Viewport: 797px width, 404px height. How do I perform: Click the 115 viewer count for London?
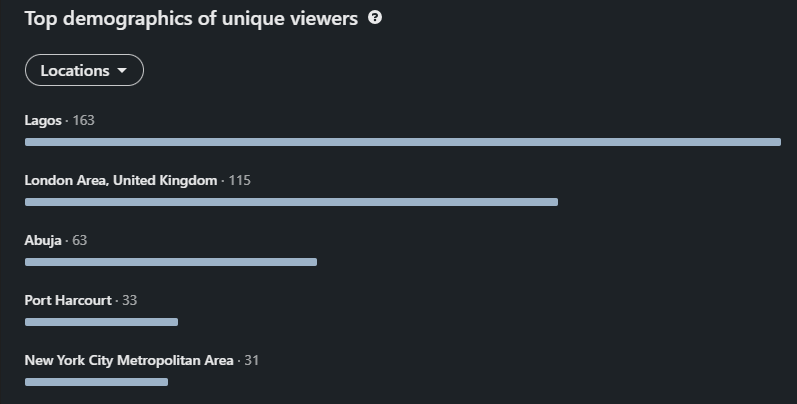pyautogui.click(x=240, y=181)
